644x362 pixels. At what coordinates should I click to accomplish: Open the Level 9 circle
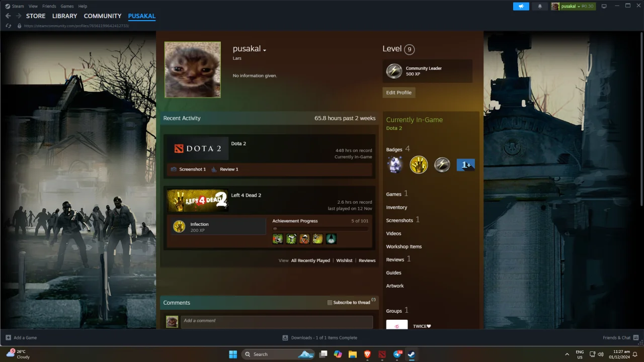point(410,49)
